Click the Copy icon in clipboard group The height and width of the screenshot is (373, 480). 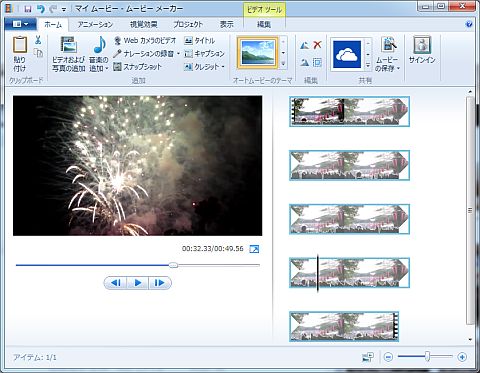pos(38,53)
